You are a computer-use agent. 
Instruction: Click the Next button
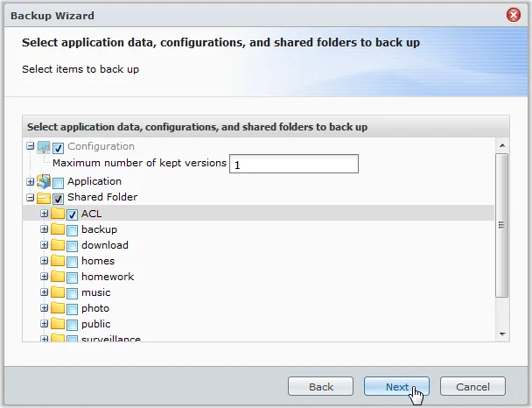[x=396, y=387]
